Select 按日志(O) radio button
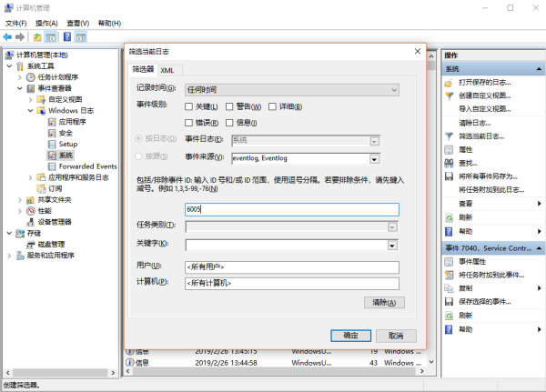Viewport: 546px width, 392px height. [x=138, y=138]
